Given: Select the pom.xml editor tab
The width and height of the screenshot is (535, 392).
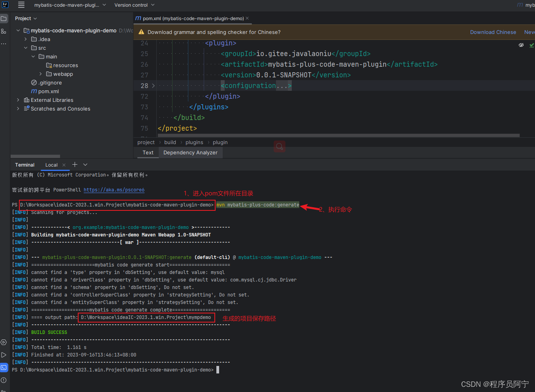Looking at the screenshot, I should point(193,19).
